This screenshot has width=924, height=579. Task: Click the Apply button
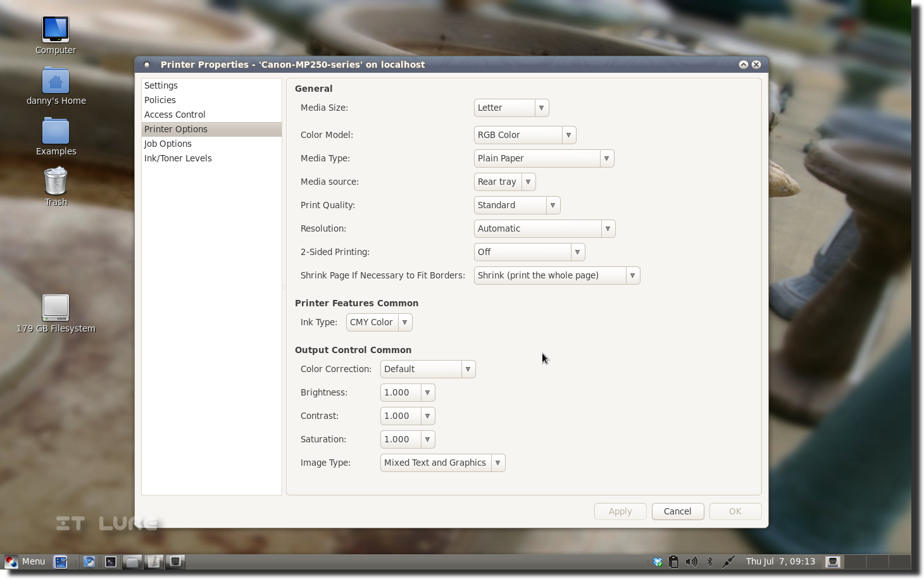[620, 511]
